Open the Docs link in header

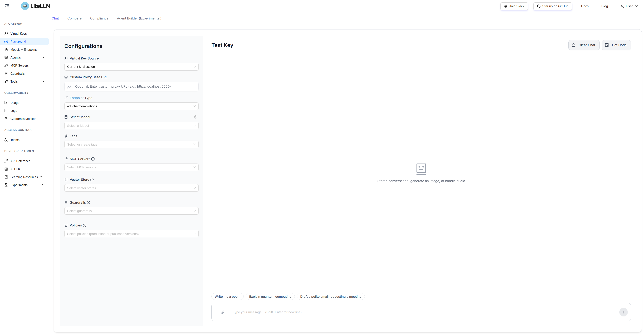(x=585, y=6)
